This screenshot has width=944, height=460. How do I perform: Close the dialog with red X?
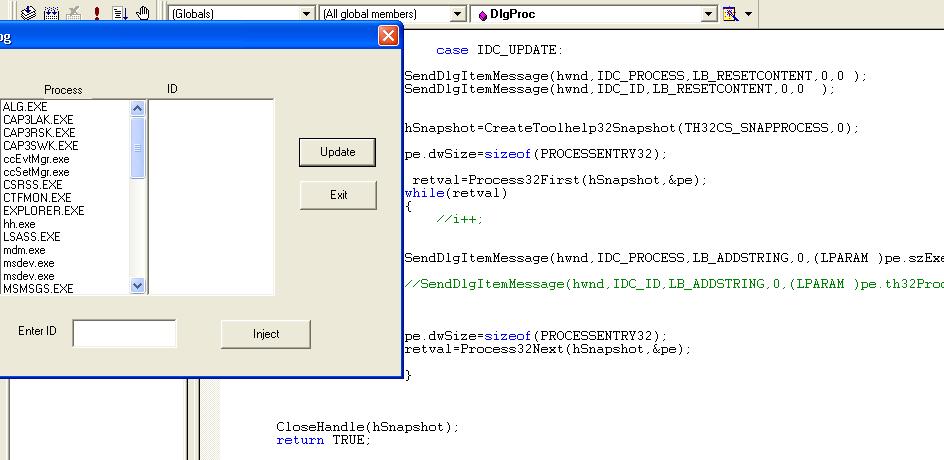pyautogui.click(x=388, y=36)
